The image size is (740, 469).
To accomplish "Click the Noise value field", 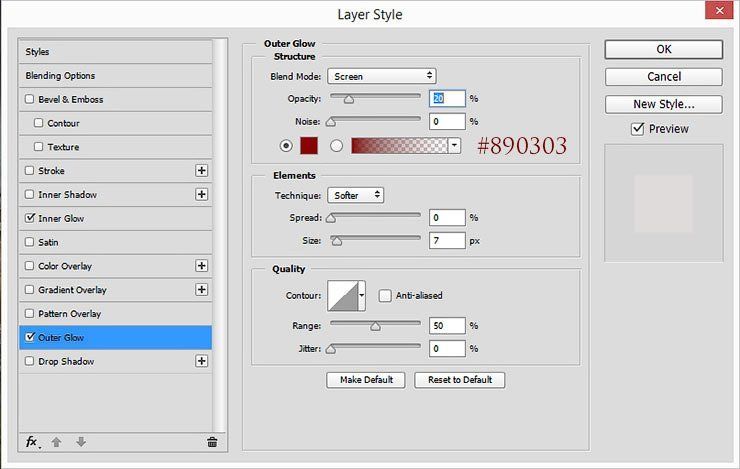I will [447, 121].
